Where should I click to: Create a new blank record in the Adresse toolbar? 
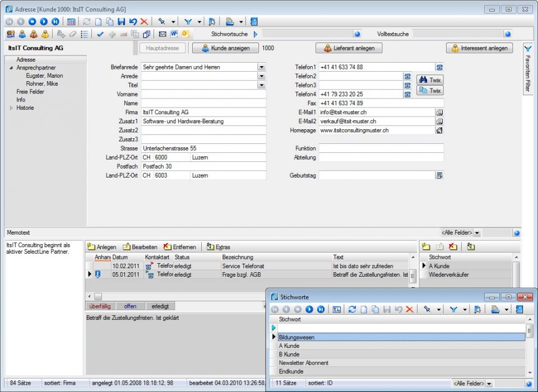pos(99,22)
